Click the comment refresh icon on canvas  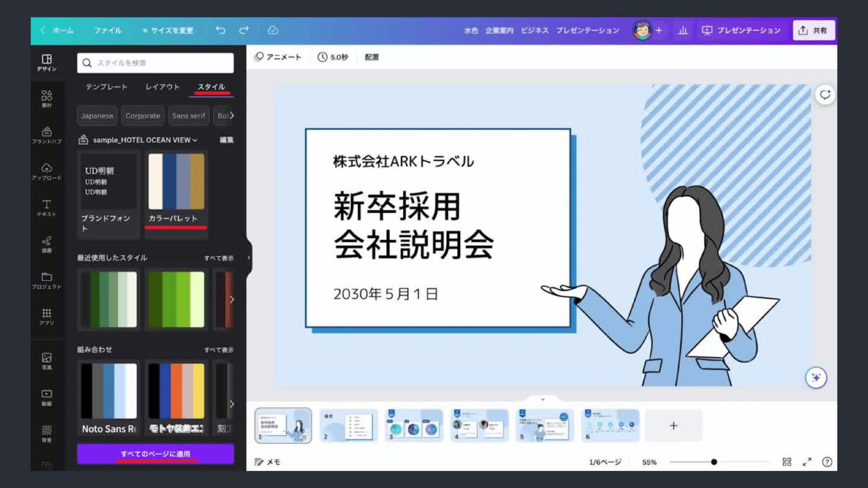coord(825,95)
